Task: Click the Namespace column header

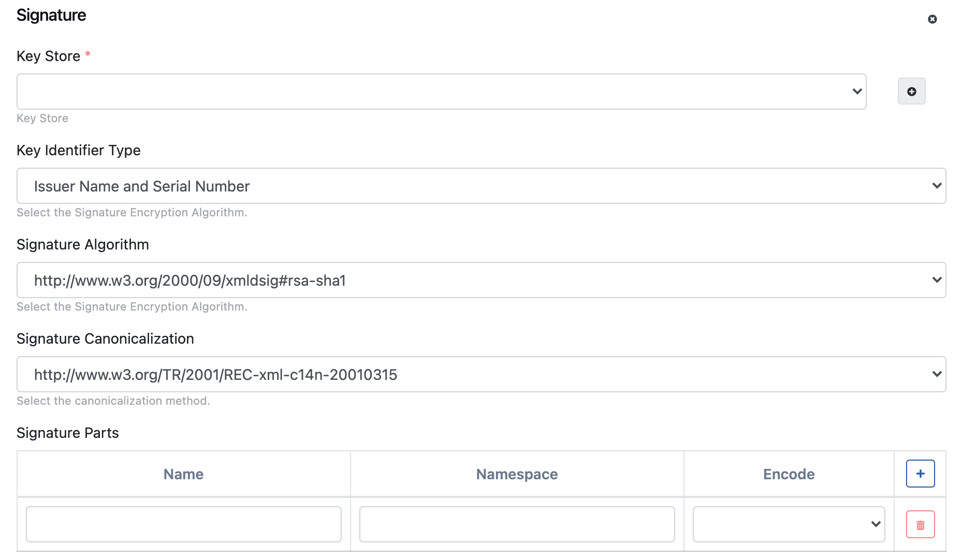Action: (x=517, y=474)
